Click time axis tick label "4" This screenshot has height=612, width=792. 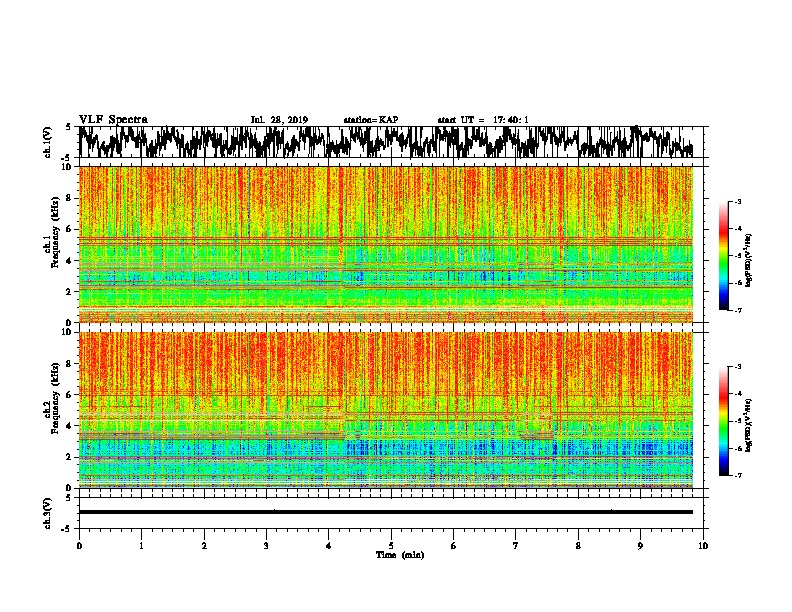coord(329,546)
